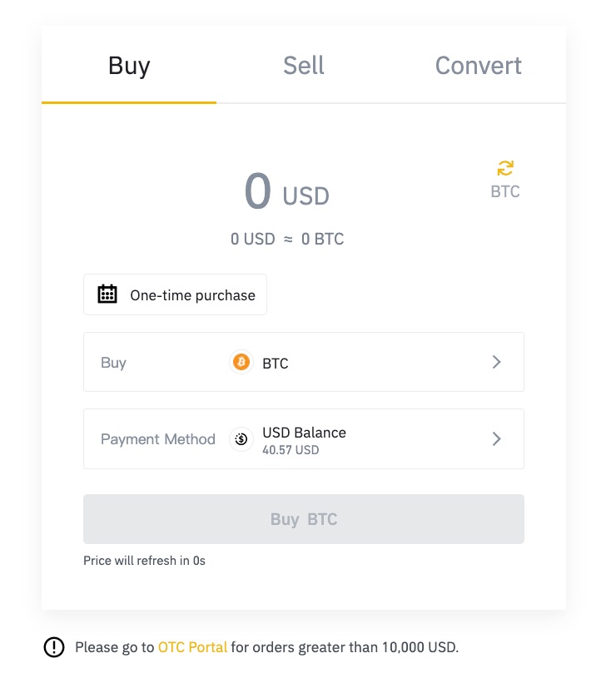The width and height of the screenshot is (616, 678).
Task: Click the calendar icon beside One-time purchase
Action: pos(107,294)
